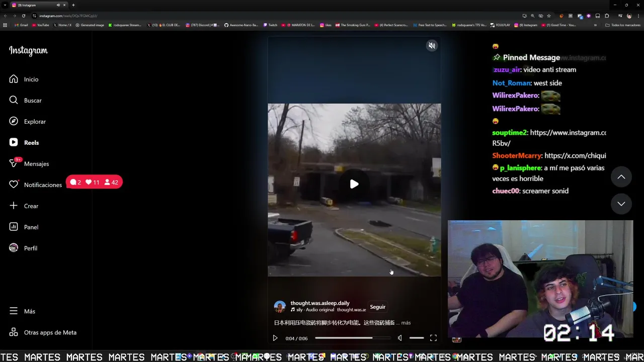Viewport: 644px width, 362px height.
Task: Click the Explorar compass icon
Action: pyautogui.click(x=14, y=121)
